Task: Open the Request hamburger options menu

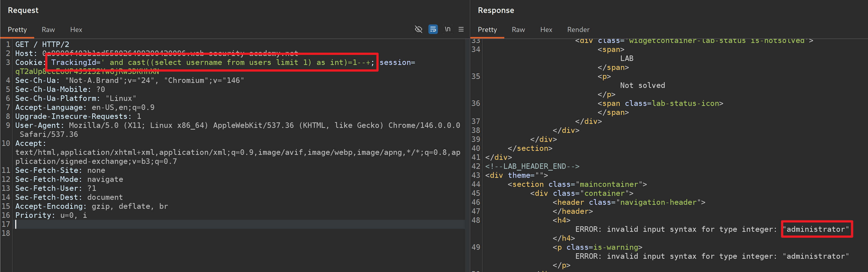Action: (x=461, y=29)
